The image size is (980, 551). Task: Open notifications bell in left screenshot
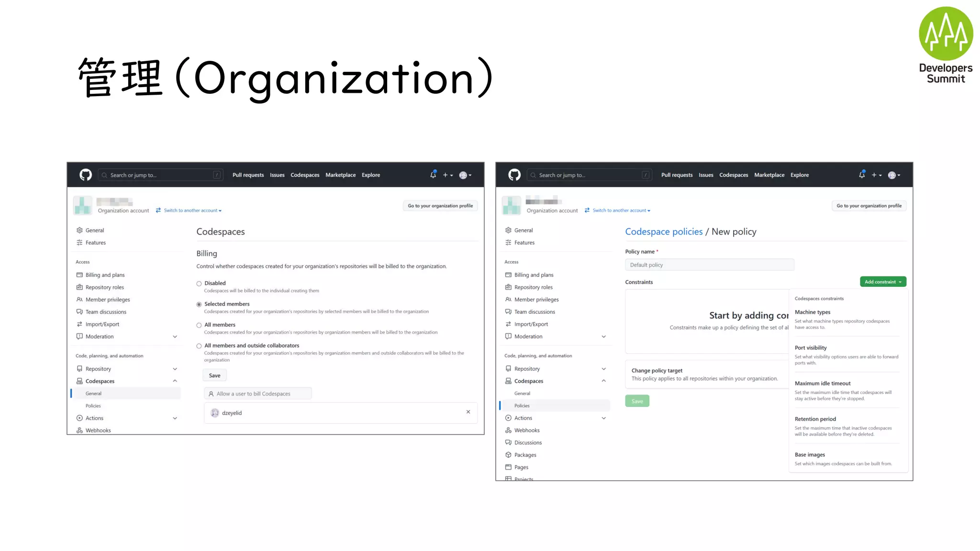(x=433, y=175)
